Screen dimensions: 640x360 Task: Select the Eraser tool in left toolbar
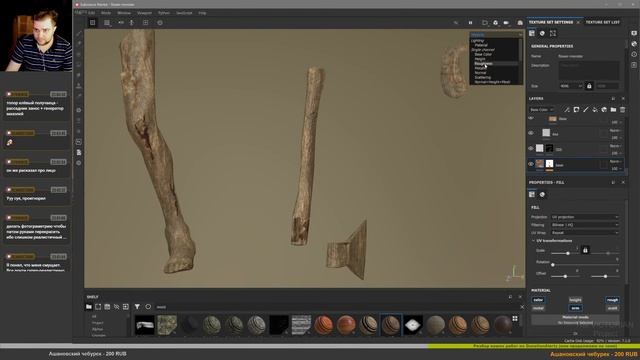coord(79,44)
